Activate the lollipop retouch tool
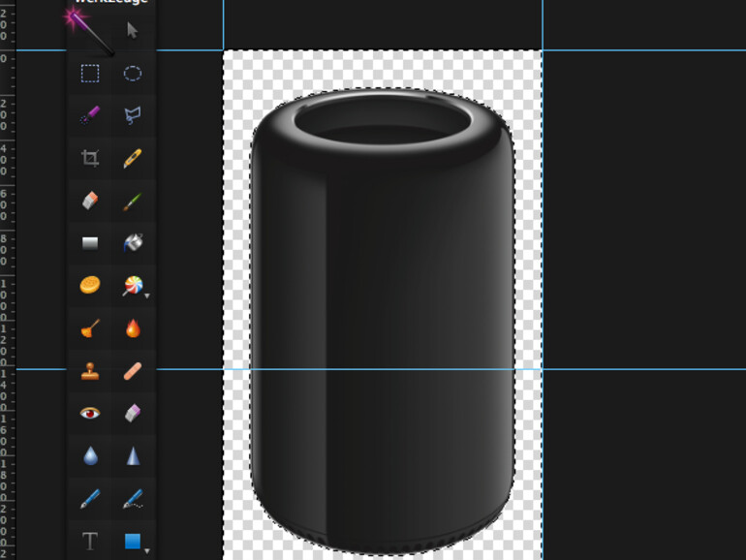Viewport: 746px width, 560px height. coord(133,286)
